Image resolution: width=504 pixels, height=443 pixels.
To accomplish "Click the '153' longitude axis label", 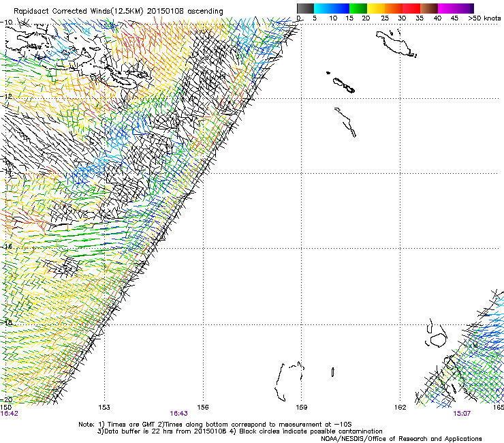I will 104,408.
